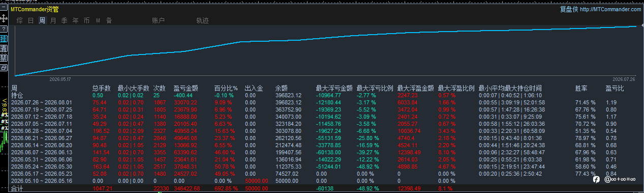Open the 综 summary tab
This screenshot has width=644, height=193.
pyautogui.click(x=20, y=21)
